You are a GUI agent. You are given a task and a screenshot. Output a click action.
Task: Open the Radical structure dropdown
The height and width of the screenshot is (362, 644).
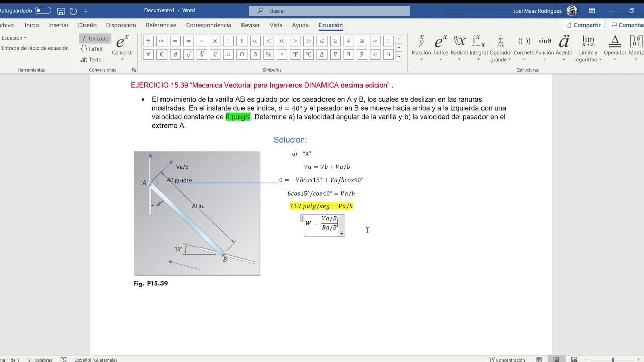459,48
